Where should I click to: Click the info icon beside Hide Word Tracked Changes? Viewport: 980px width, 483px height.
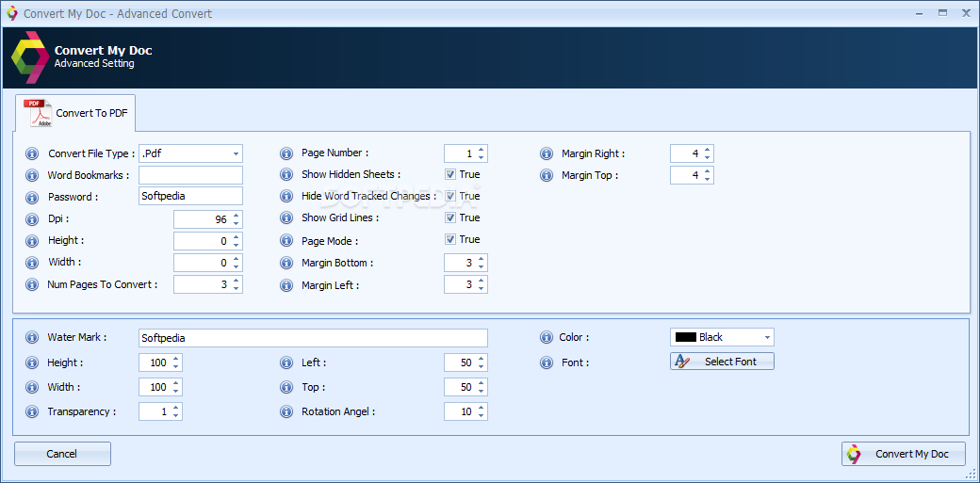pyautogui.click(x=286, y=196)
